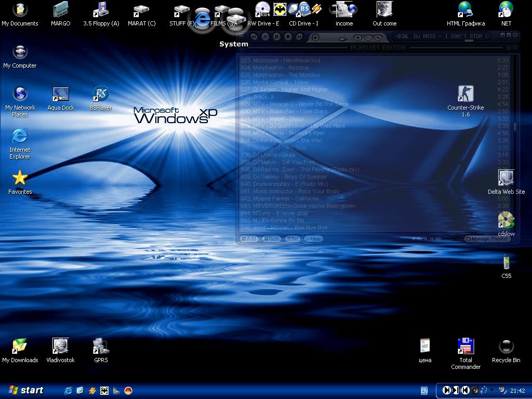The height and width of the screenshot is (399, 532).
Task: Open the playlist Misc menu button
Action: coord(313,239)
